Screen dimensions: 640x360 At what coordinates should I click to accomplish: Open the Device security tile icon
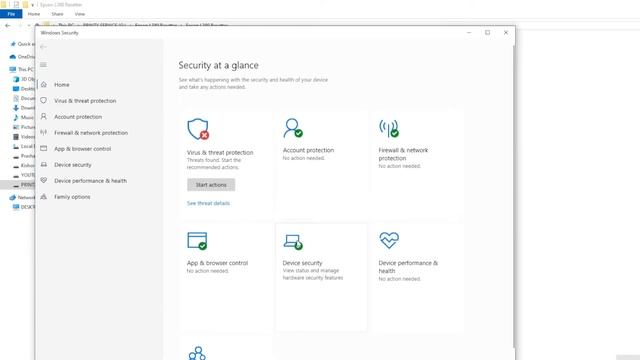point(293,242)
